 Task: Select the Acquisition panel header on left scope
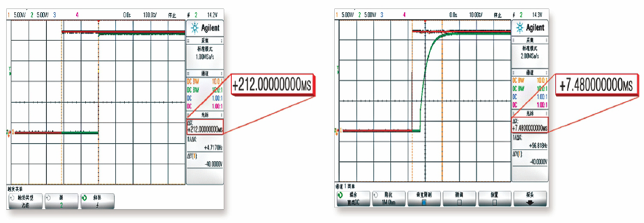[x=205, y=41]
